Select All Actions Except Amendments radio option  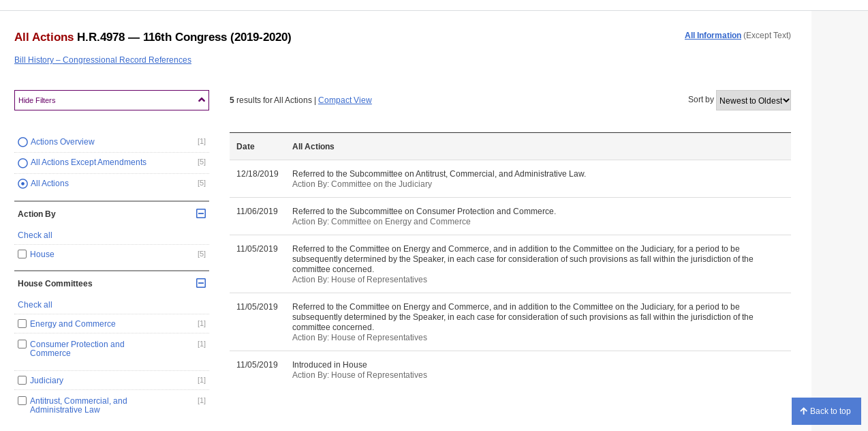[22, 163]
